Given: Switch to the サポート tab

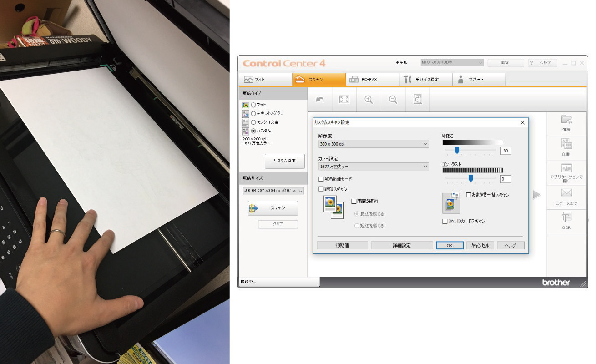Looking at the screenshot, I should 479,80.
